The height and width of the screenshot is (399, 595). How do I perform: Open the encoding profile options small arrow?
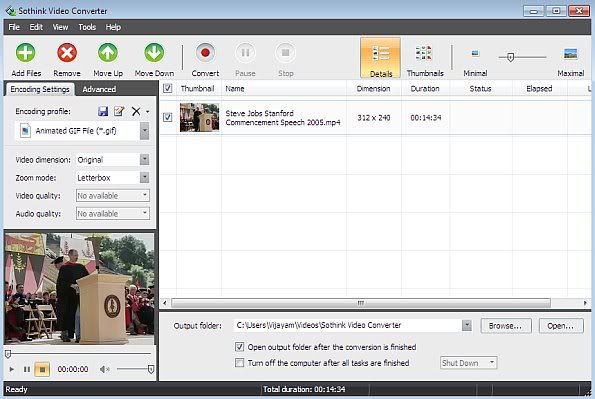[147, 112]
